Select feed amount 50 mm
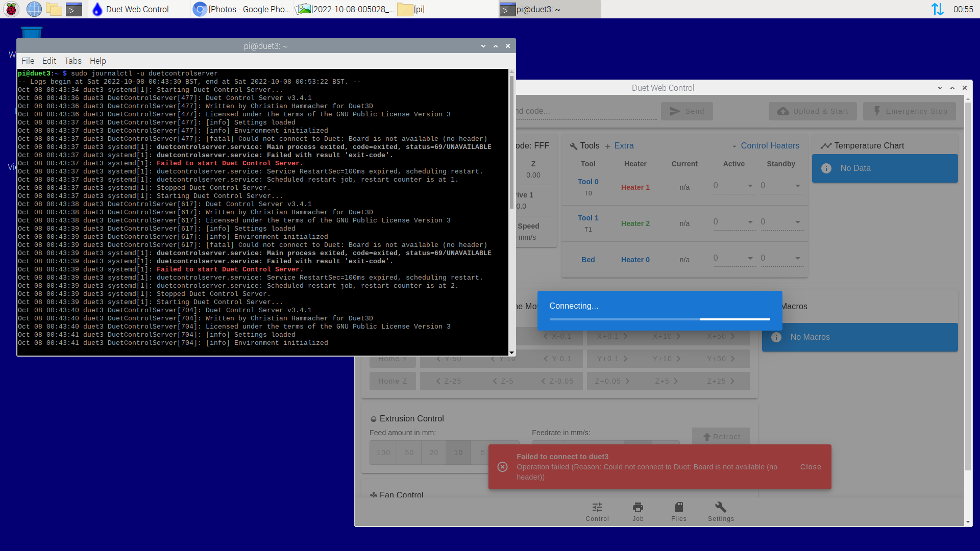Image resolution: width=980 pixels, height=551 pixels. click(409, 453)
